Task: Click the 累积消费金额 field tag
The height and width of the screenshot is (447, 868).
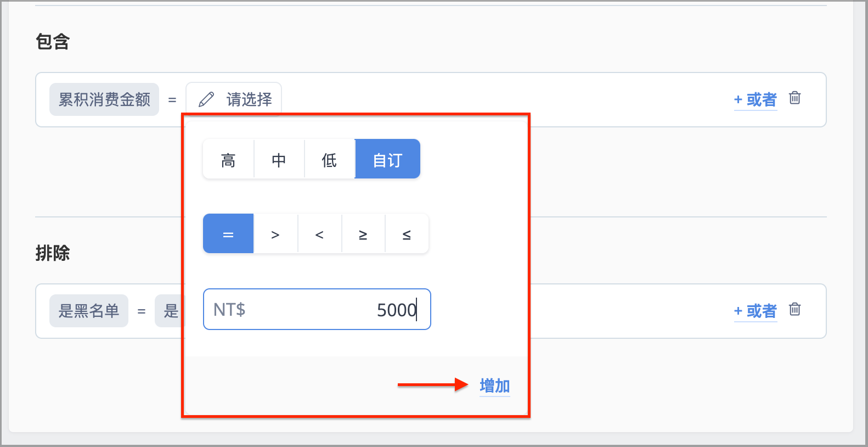Action: [104, 99]
